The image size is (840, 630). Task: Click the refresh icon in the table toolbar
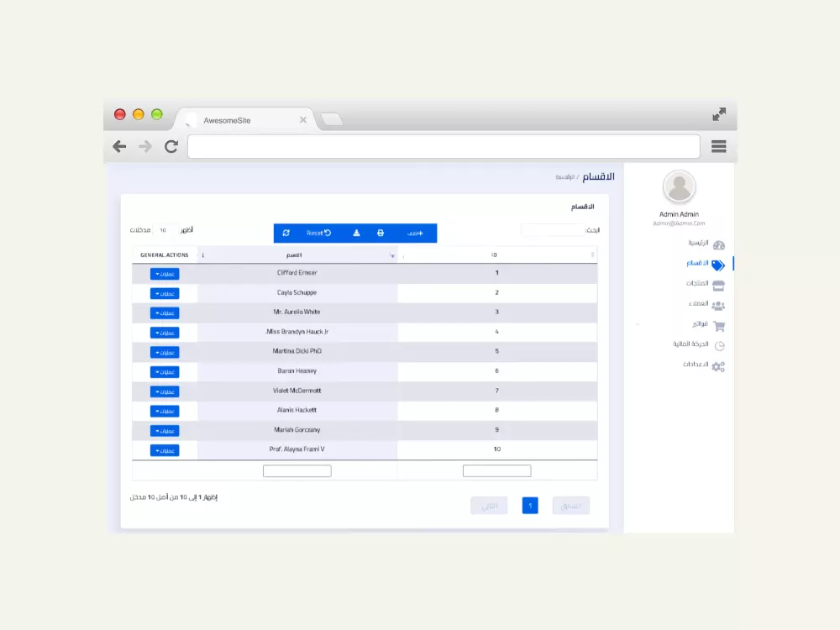[x=286, y=233]
